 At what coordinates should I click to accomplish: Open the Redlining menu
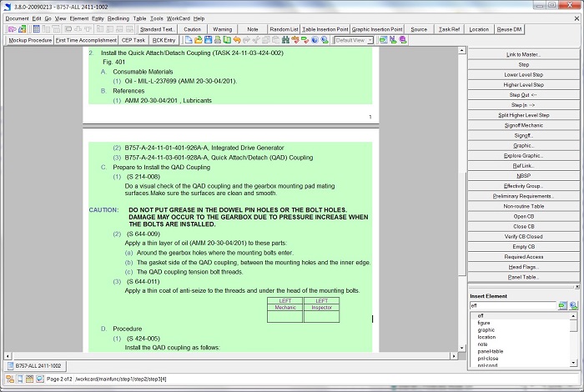pos(117,18)
